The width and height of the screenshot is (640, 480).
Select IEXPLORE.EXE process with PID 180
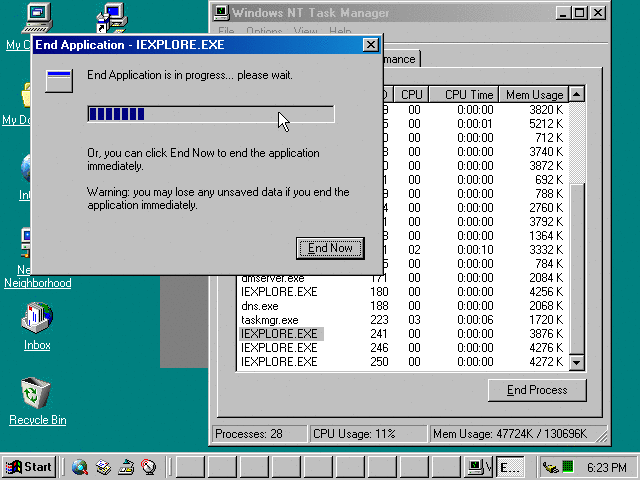coord(402,292)
